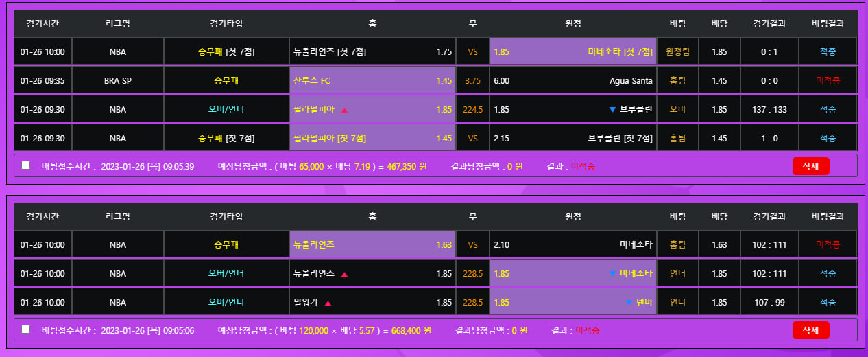Click 3.75 draw odds for 산투스 FC match
Image resolution: width=868 pixels, height=357 pixels.
pyautogui.click(x=472, y=81)
